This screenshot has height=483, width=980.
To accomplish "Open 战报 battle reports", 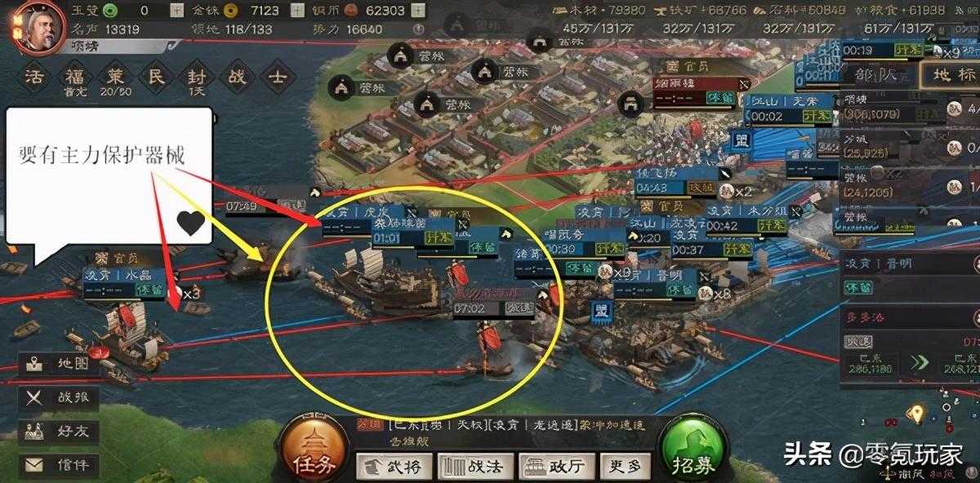I will point(59,398).
